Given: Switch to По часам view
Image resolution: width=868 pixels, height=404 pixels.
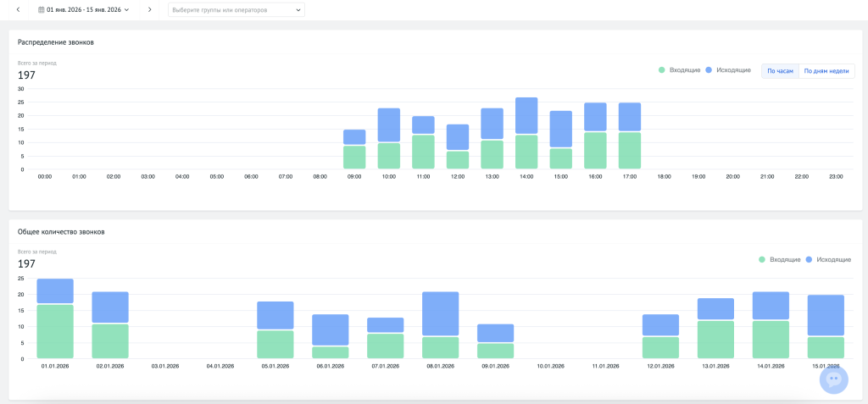Looking at the screenshot, I should [x=780, y=71].
